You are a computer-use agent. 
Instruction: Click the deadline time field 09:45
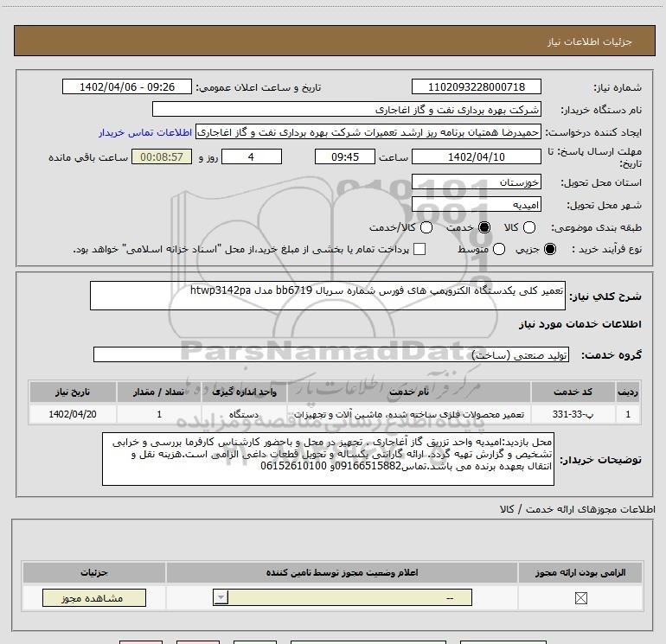pyautogui.click(x=345, y=157)
